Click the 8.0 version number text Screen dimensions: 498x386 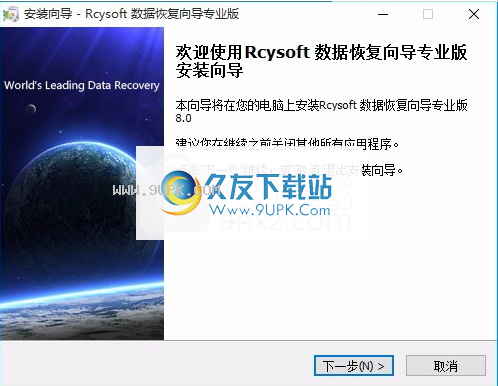(x=184, y=118)
